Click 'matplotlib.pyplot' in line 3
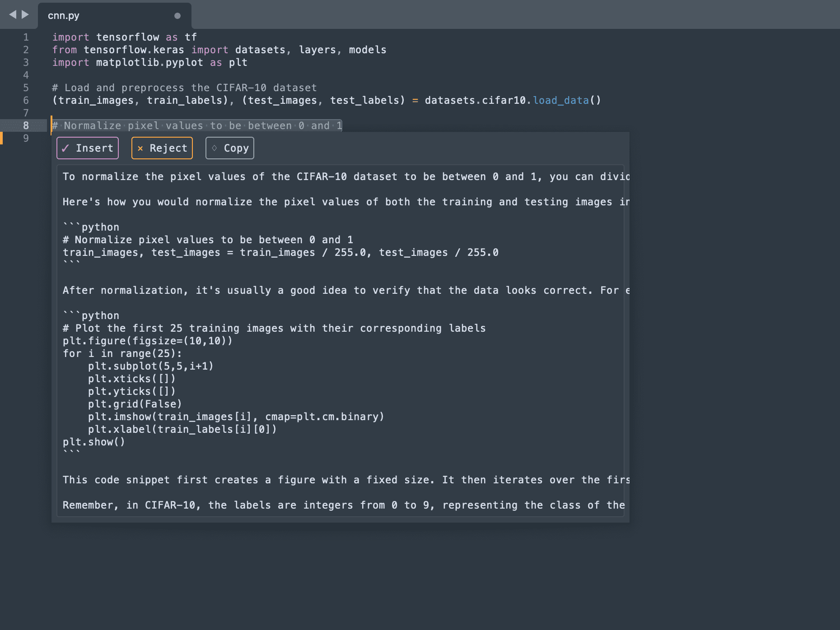840x630 pixels. click(x=149, y=62)
